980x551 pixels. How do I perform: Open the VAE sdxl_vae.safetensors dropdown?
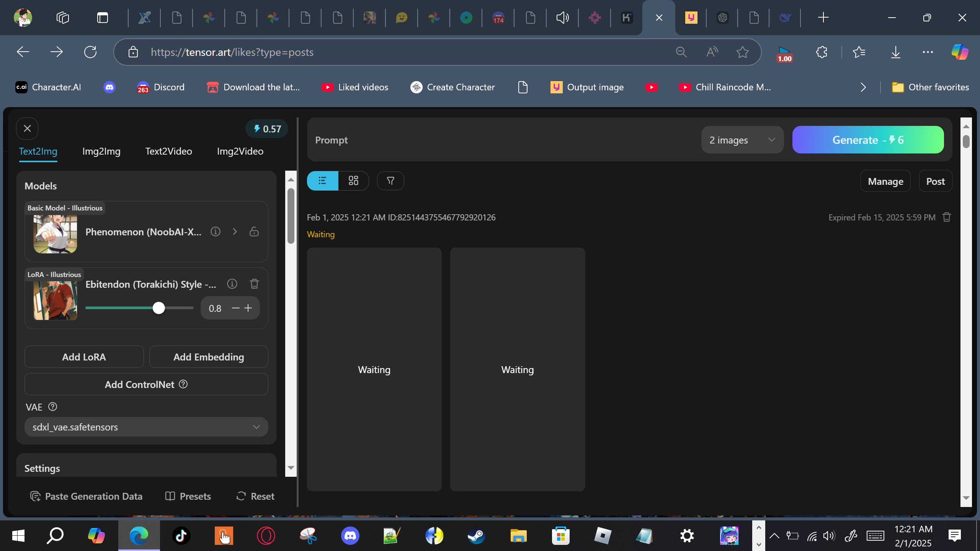click(146, 427)
